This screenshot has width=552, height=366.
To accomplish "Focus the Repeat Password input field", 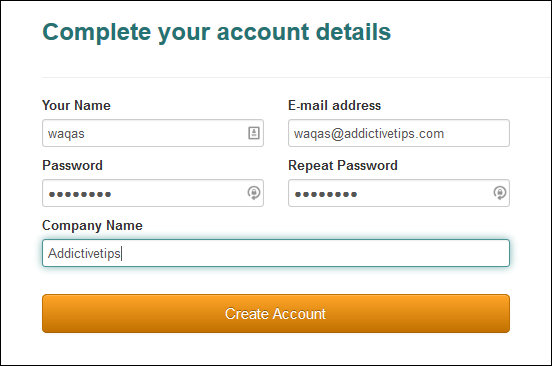I will tap(399, 193).
